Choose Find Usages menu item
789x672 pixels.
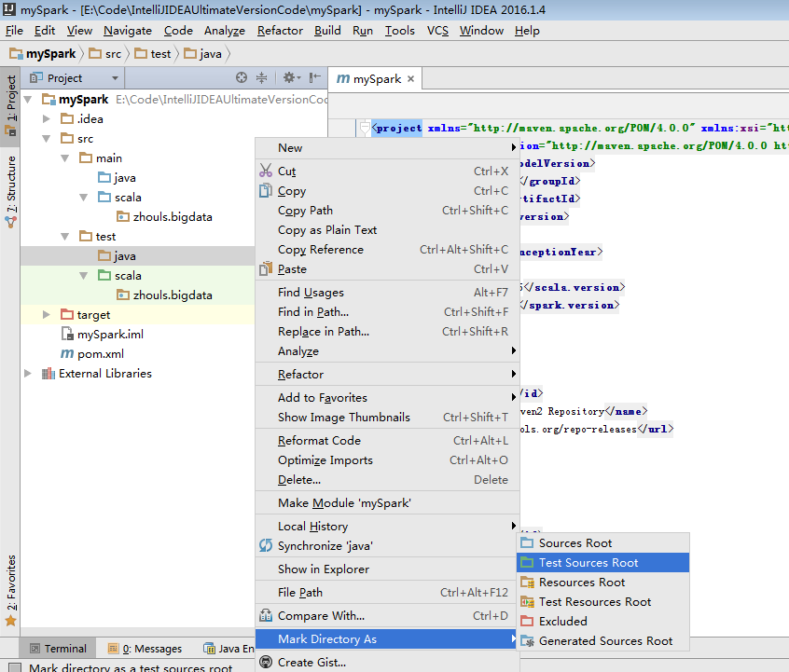pos(387,293)
